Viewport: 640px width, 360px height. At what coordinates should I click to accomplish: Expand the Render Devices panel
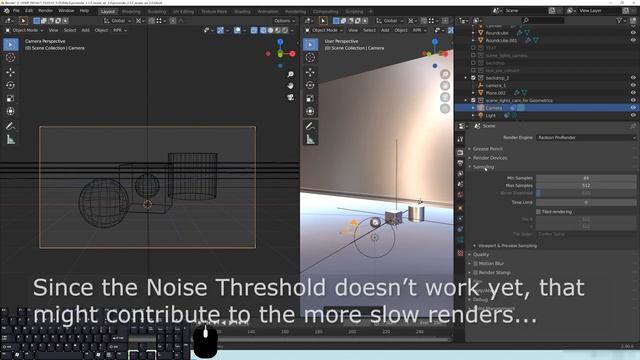click(489, 158)
